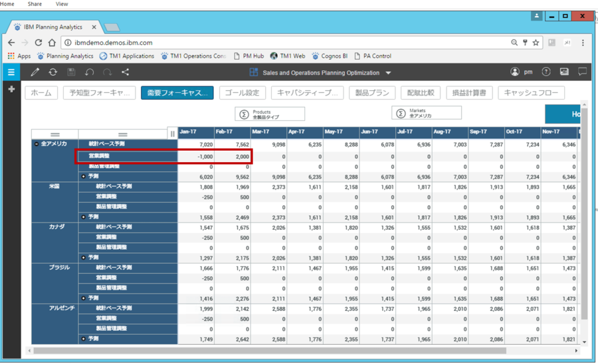598x364 pixels.
Task: Open the comments speech bubble icon
Action: click(582, 72)
